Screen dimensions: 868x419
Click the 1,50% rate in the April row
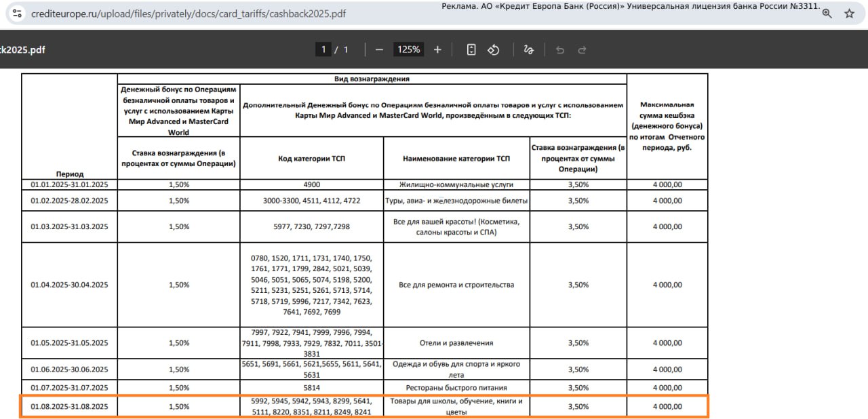click(x=179, y=285)
